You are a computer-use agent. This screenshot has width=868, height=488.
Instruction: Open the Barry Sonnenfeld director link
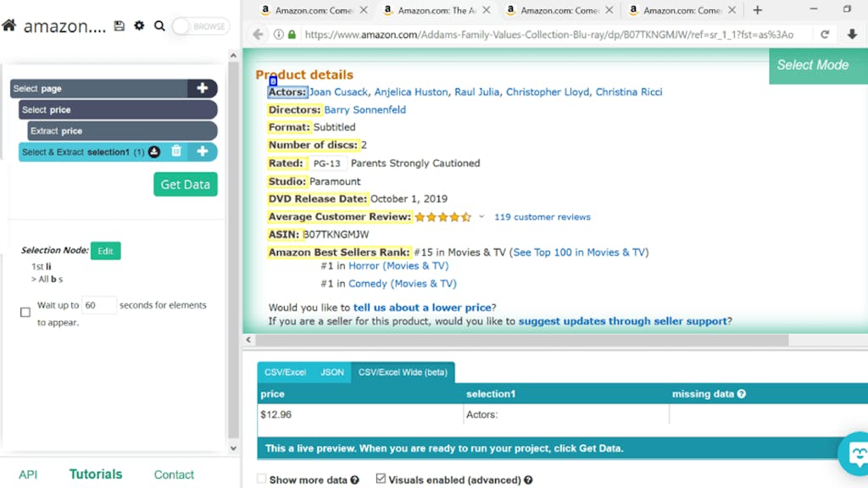pyautogui.click(x=364, y=109)
